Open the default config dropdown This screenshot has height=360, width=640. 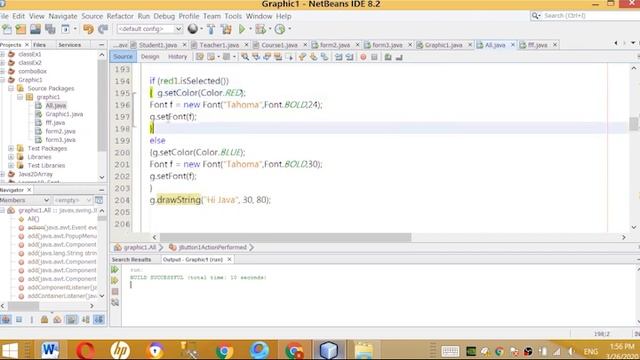[149, 29]
